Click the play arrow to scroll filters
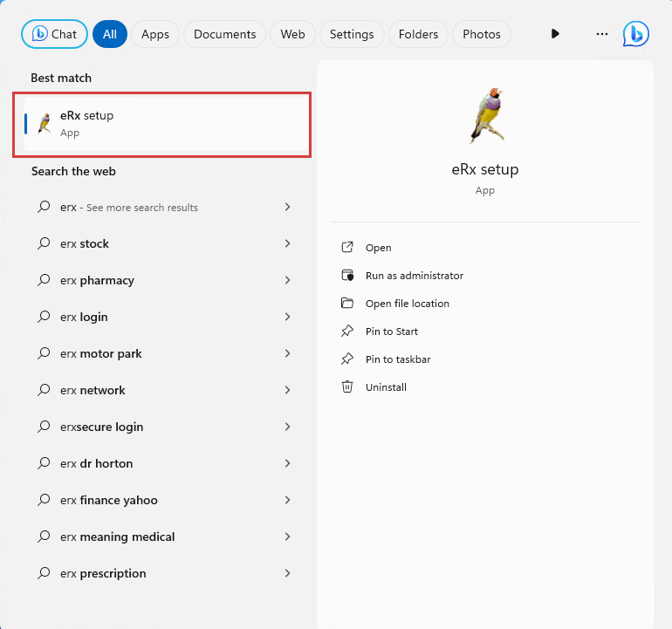 (555, 34)
